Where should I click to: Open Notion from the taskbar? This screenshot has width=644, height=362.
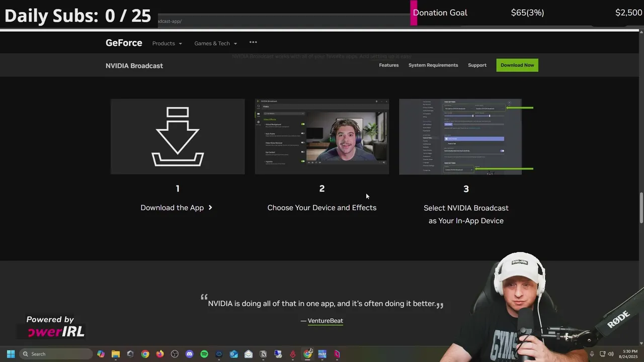pos(263,354)
